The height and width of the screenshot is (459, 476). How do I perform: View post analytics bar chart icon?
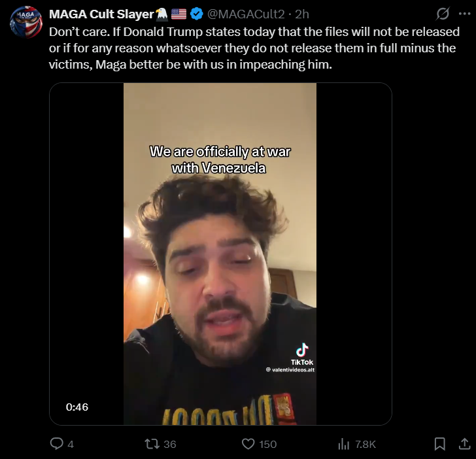[344, 444]
